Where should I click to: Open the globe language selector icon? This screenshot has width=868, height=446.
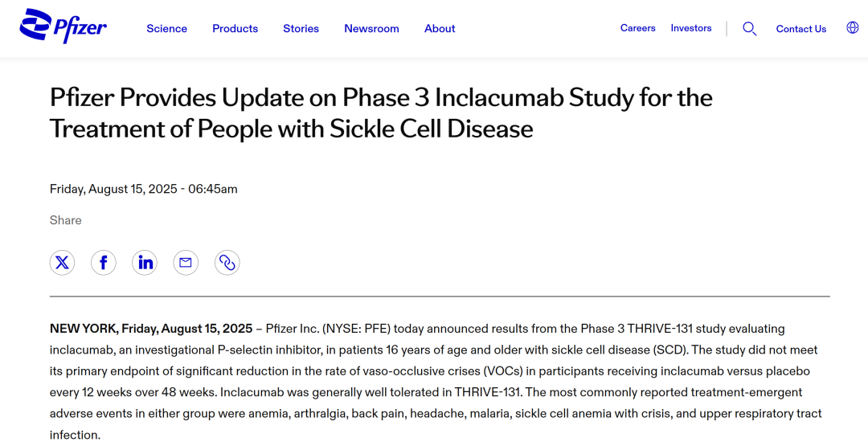pyautogui.click(x=853, y=27)
